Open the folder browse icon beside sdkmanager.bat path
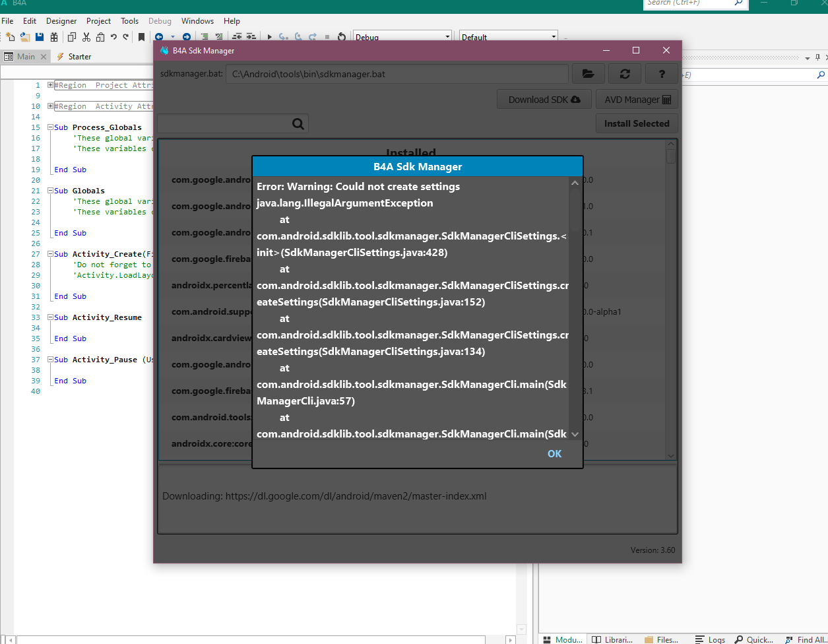The height and width of the screenshot is (644, 828). coord(588,74)
